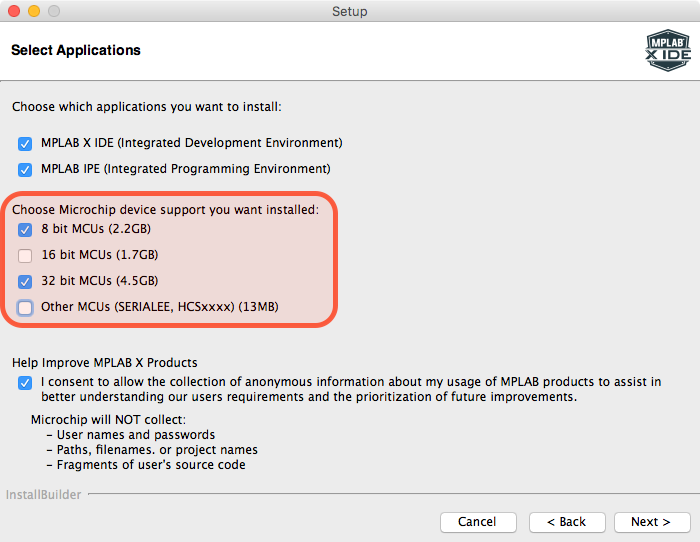Click the Choose Microchip device support text
700x542 pixels.
click(x=165, y=210)
